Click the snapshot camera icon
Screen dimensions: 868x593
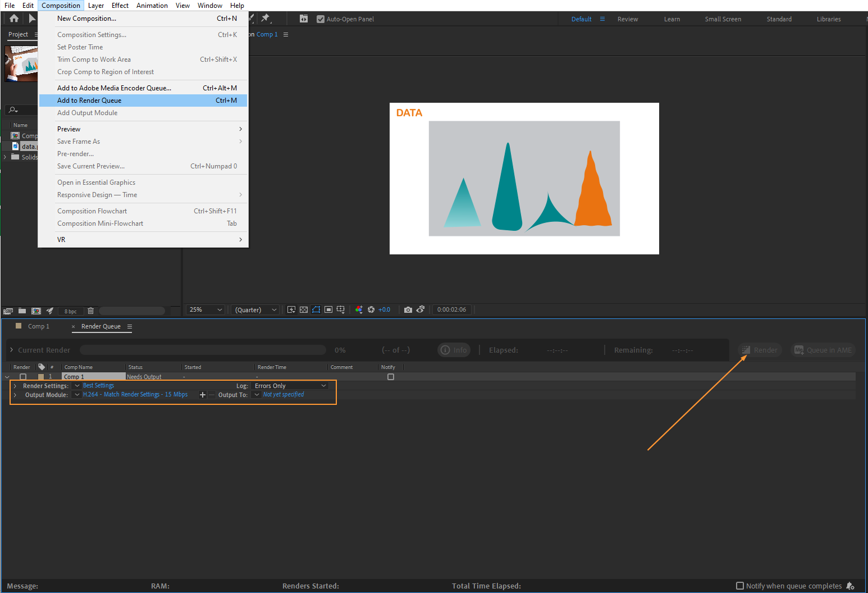[408, 309]
